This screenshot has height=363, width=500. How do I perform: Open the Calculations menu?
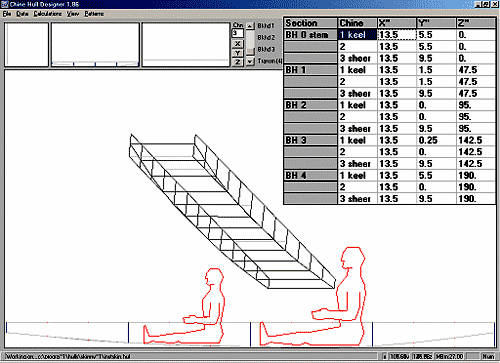48,14
